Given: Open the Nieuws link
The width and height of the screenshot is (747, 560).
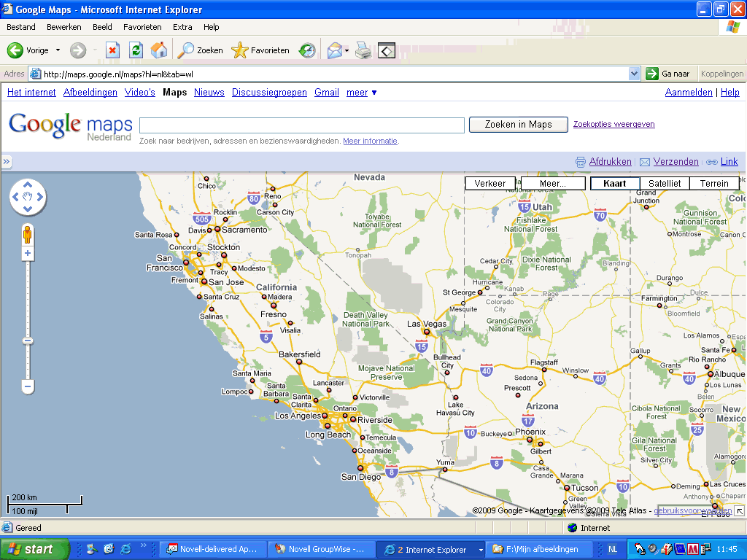Looking at the screenshot, I should [x=209, y=93].
